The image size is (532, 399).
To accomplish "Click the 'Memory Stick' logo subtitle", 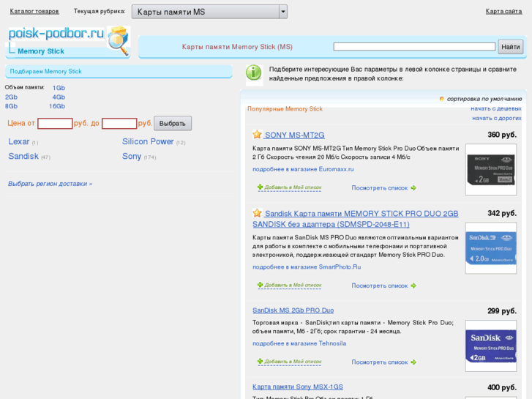I will pyautogui.click(x=41, y=51).
